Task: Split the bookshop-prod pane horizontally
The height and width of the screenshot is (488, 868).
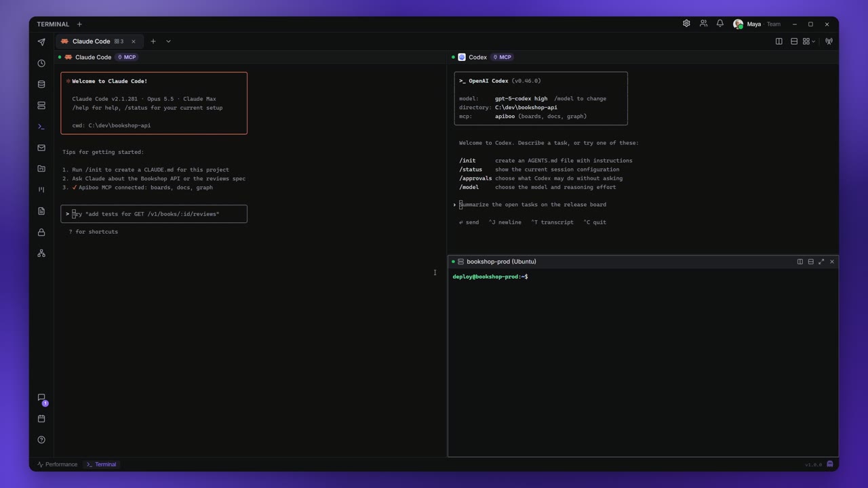Action: pos(811,262)
